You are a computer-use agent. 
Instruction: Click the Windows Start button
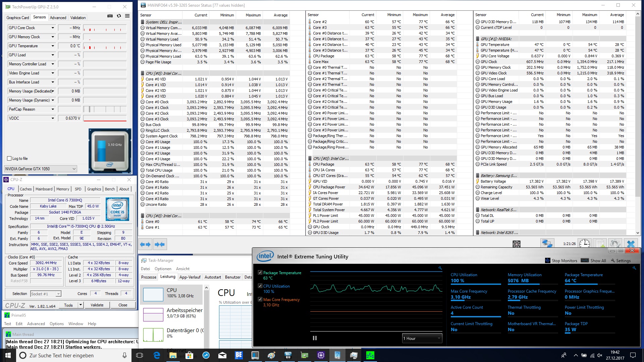(8, 355)
